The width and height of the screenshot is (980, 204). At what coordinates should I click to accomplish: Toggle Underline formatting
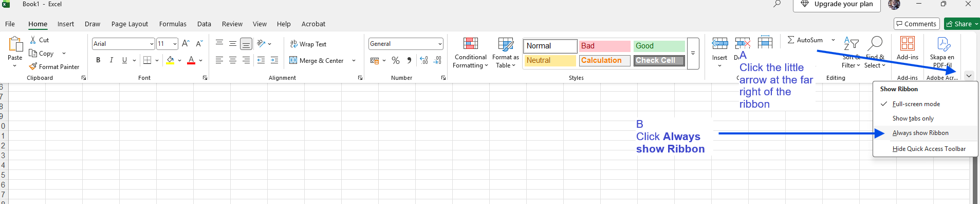pyautogui.click(x=124, y=60)
